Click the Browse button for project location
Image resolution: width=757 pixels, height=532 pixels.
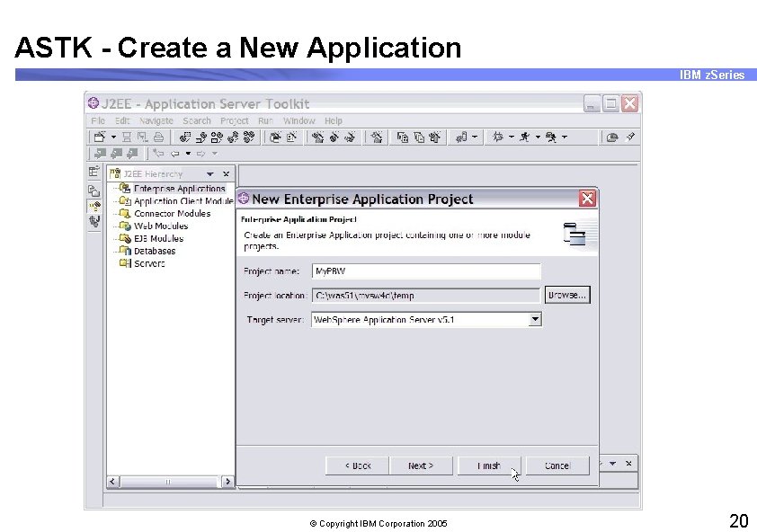pos(566,295)
